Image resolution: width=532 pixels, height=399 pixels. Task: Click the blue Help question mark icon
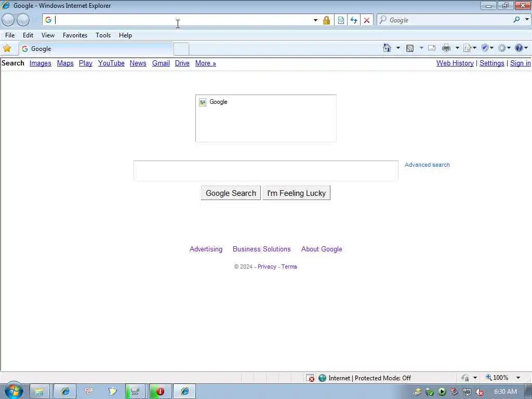[519, 48]
